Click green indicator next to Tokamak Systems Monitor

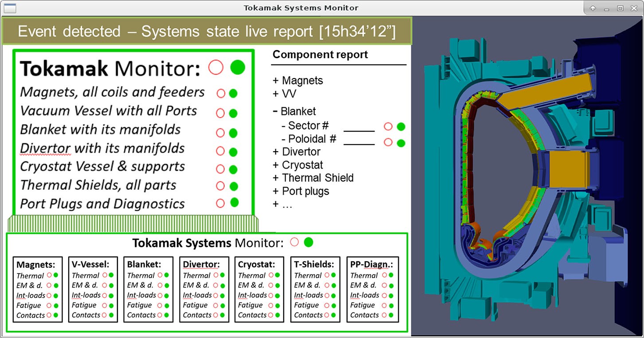pos(308,242)
